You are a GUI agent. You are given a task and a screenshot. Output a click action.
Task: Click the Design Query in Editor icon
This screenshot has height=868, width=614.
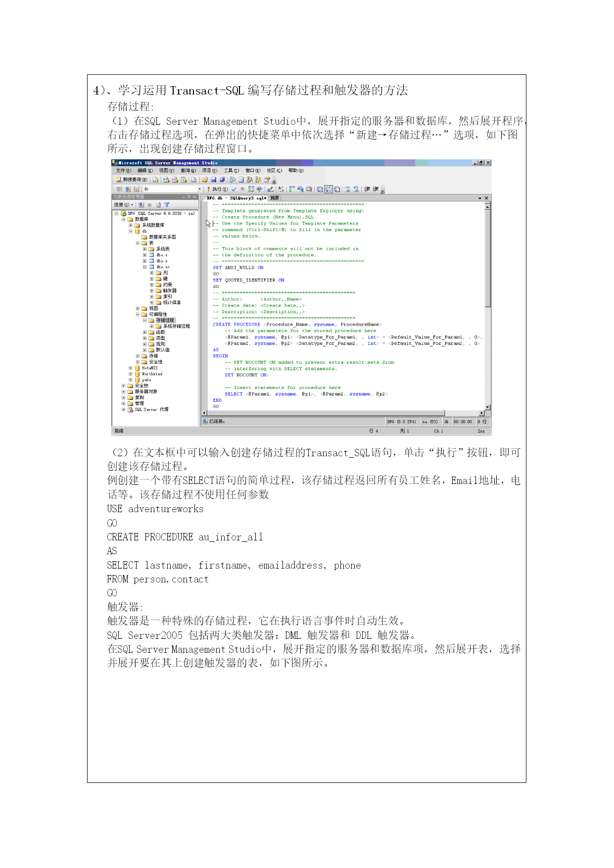270,189
